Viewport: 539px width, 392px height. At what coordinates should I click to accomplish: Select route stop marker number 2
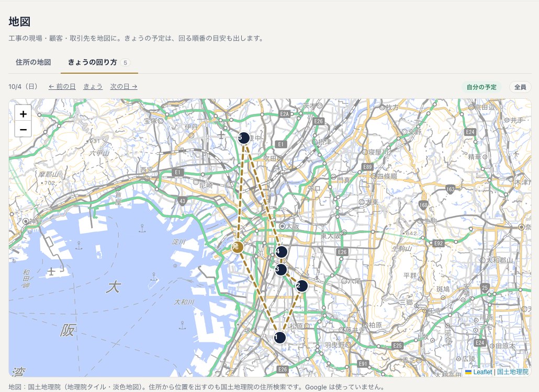coord(301,285)
